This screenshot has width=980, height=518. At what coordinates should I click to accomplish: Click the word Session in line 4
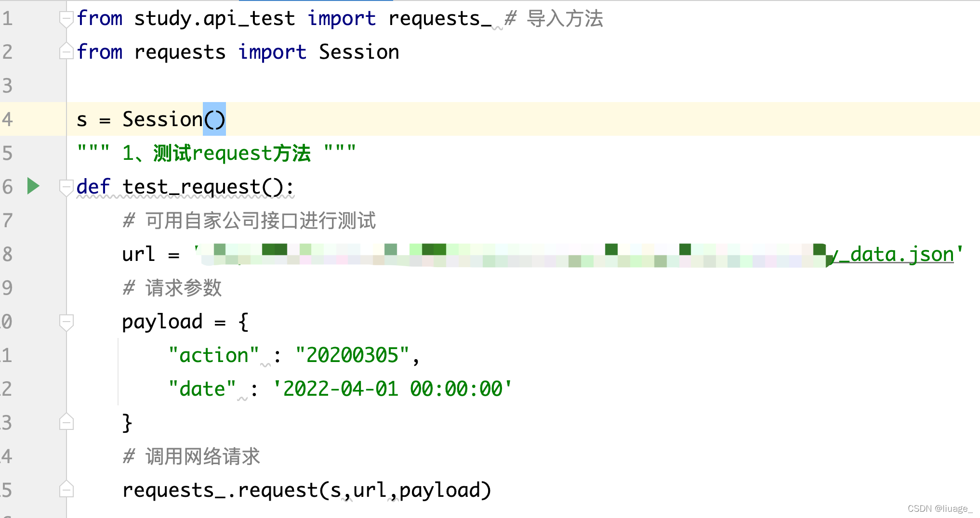point(162,119)
